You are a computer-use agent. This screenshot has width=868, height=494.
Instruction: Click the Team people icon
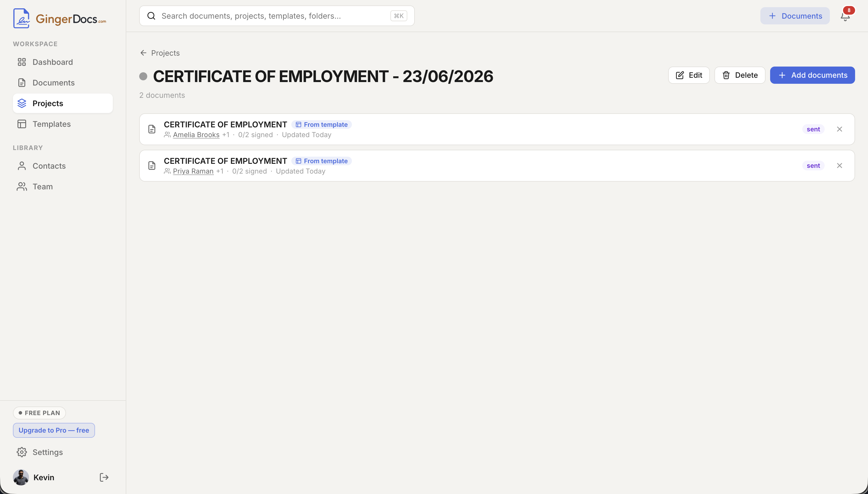point(22,186)
